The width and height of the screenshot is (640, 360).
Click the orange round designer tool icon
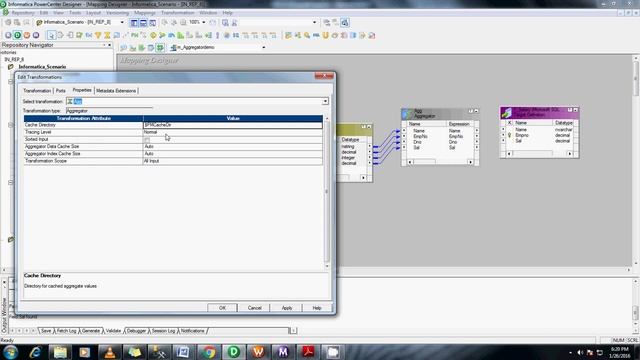(x=27, y=35)
